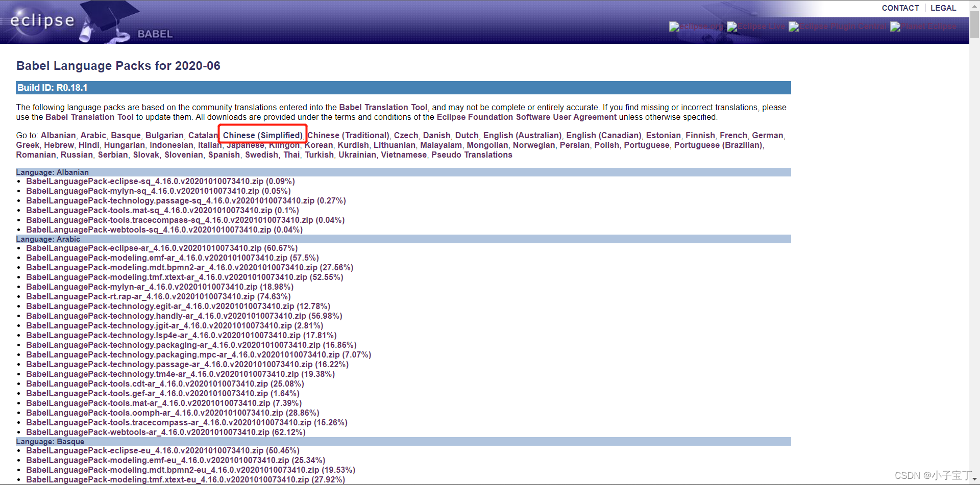
Task: Select the Spanish language link
Action: (x=224, y=155)
